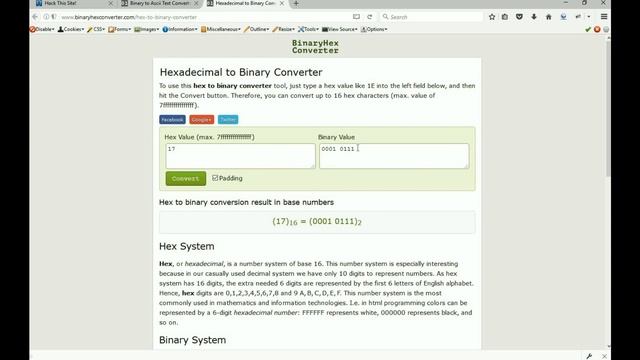Image resolution: width=640 pixels, height=360 pixels.
Task: Click the wrench icon in bottom bar
Action: 589,356
